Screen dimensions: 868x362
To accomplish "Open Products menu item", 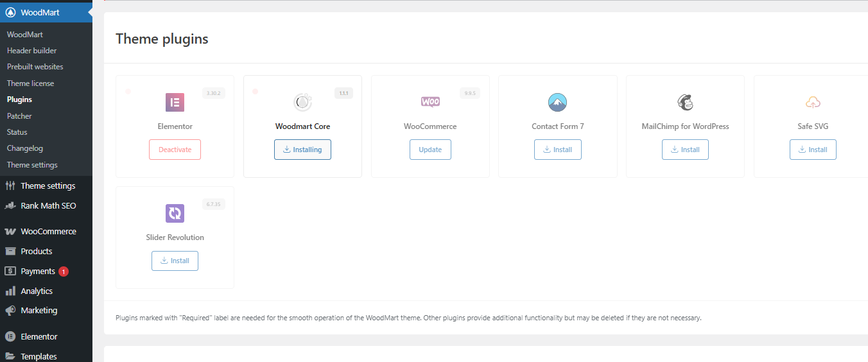I will [x=37, y=251].
